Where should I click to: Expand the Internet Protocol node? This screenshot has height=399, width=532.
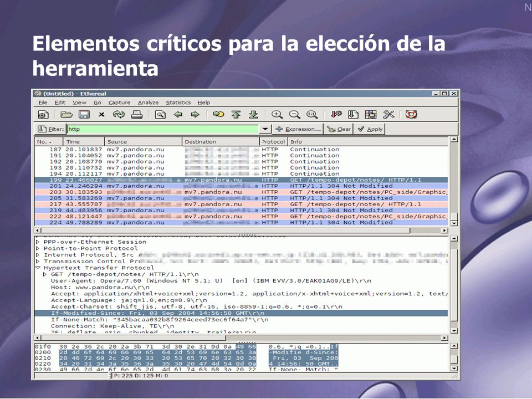click(x=38, y=255)
